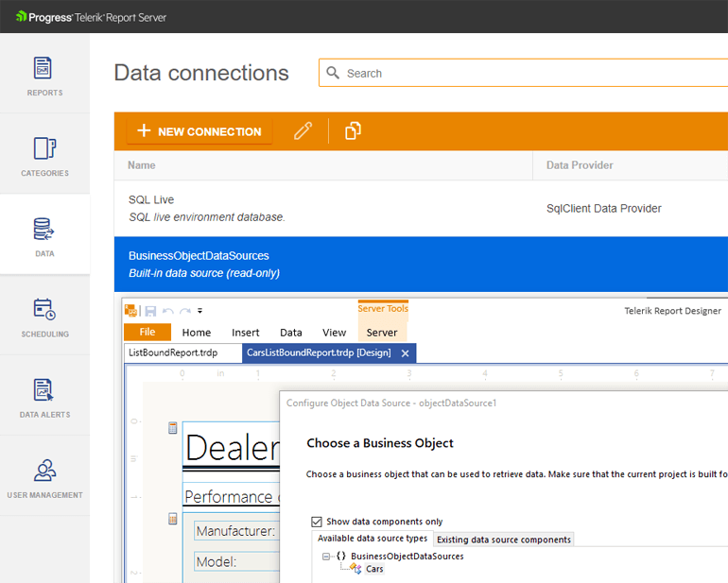Click the Search input field
The width and height of the screenshot is (728, 583).
tap(523, 73)
